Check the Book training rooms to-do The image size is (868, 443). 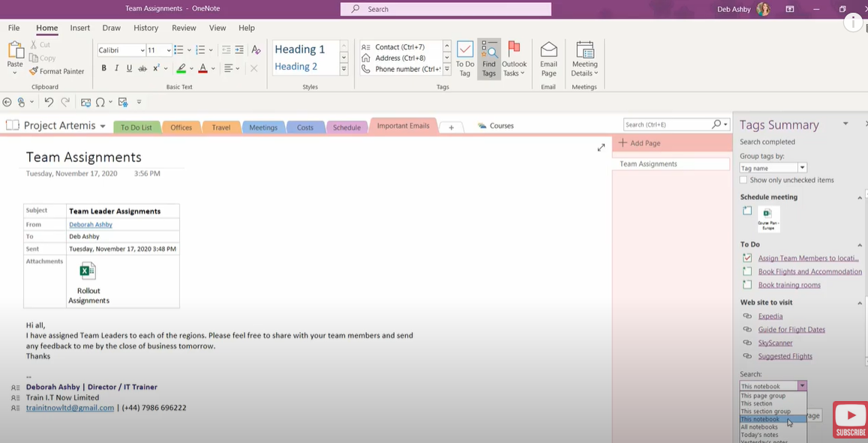click(747, 284)
